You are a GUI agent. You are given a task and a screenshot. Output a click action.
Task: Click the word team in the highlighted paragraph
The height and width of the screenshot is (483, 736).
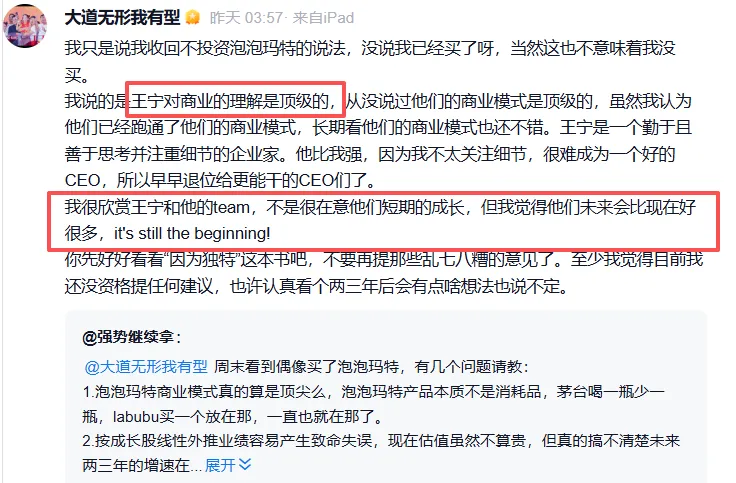pos(231,207)
